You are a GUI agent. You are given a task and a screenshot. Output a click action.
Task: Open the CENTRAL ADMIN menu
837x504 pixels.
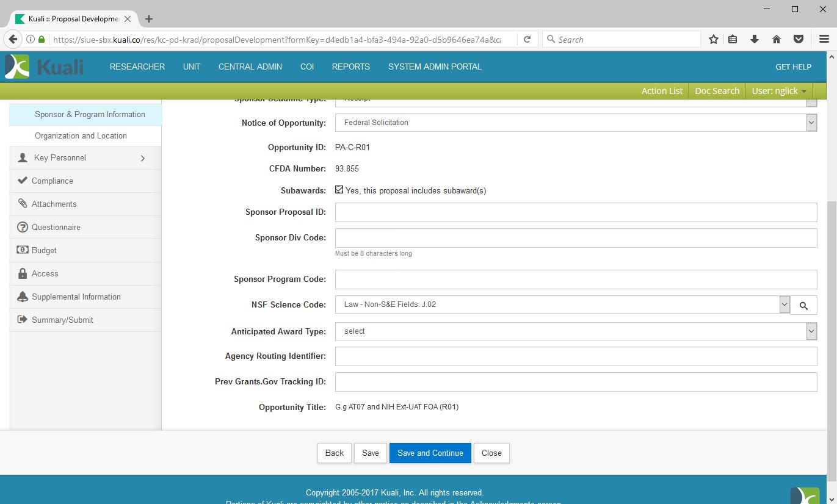(250, 67)
